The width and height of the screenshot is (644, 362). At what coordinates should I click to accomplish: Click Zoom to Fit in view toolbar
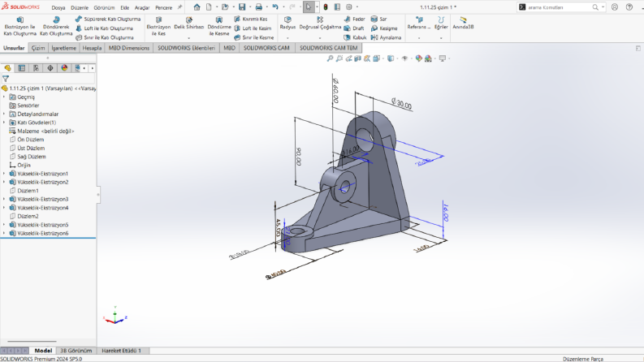tap(330, 58)
